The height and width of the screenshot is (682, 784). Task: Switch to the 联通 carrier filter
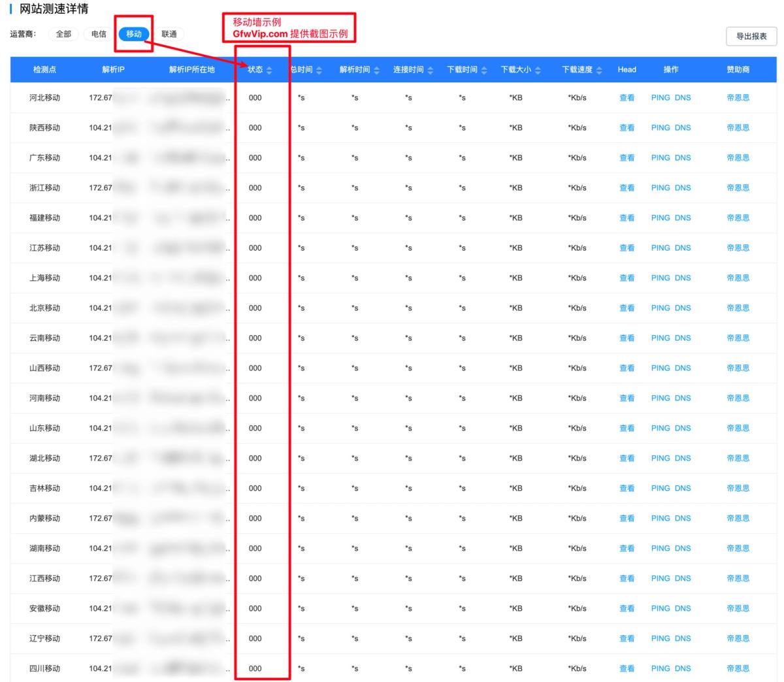click(169, 34)
